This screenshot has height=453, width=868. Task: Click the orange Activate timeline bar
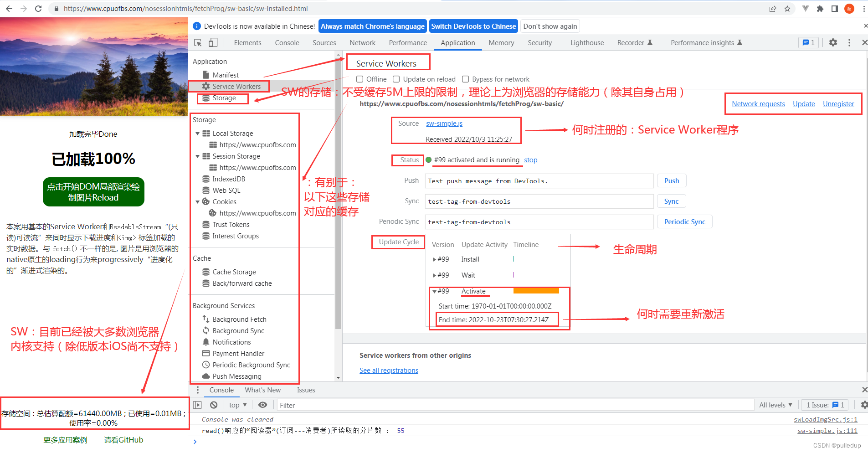click(536, 291)
